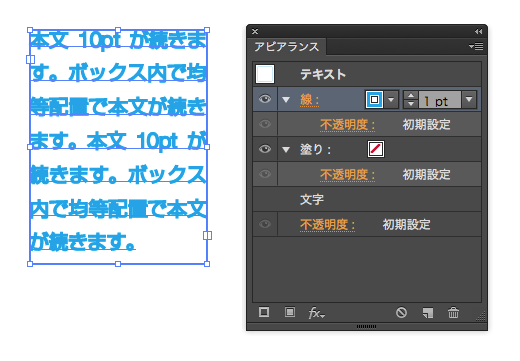Click 初期設定 in fill opacity row
The image size is (520, 361).
click(426, 175)
